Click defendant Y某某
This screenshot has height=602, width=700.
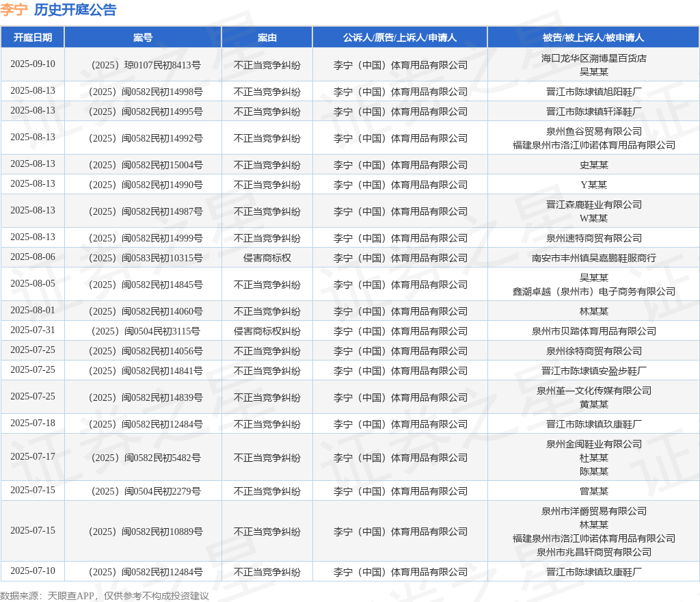[x=594, y=185]
